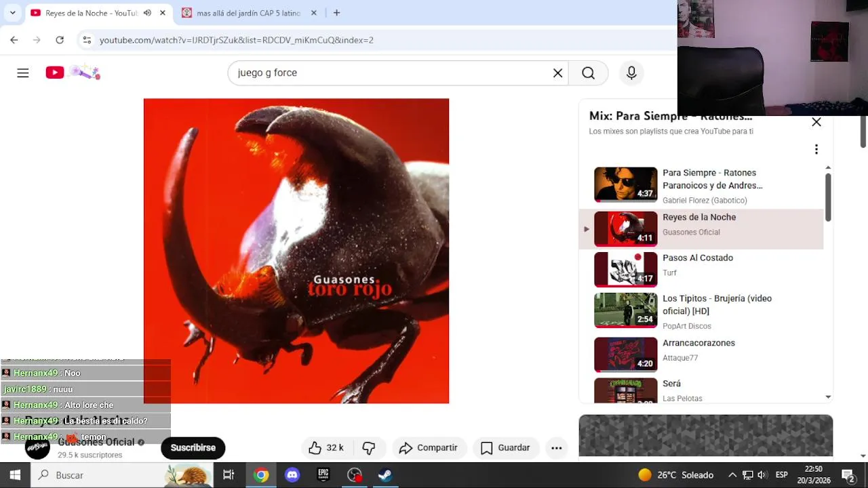Click the playlist scroll down arrow
The width and height of the screenshot is (868, 488).
(828, 397)
